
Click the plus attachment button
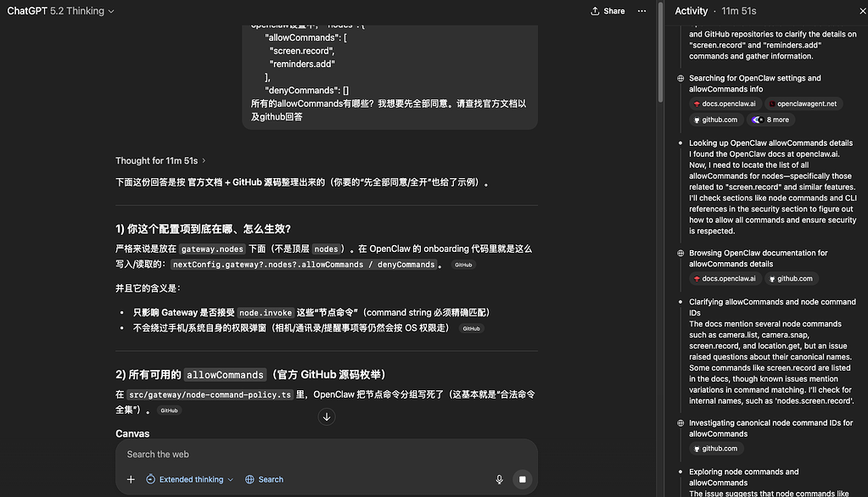[x=131, y=479]
